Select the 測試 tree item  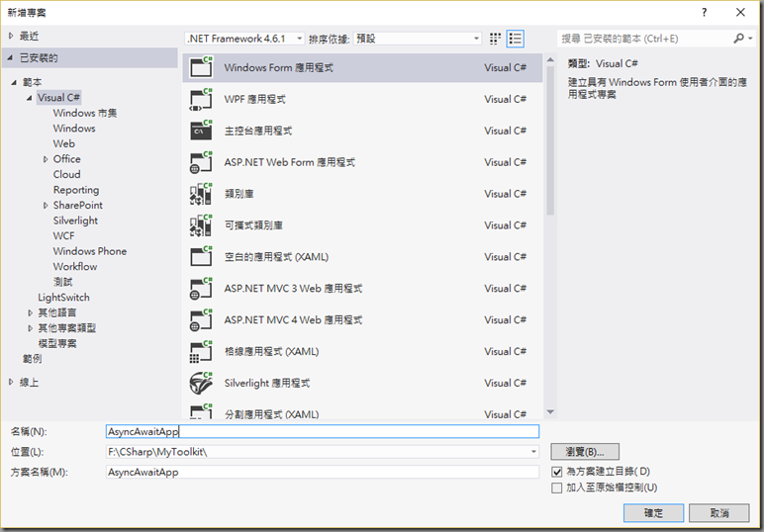coord(63,282)
